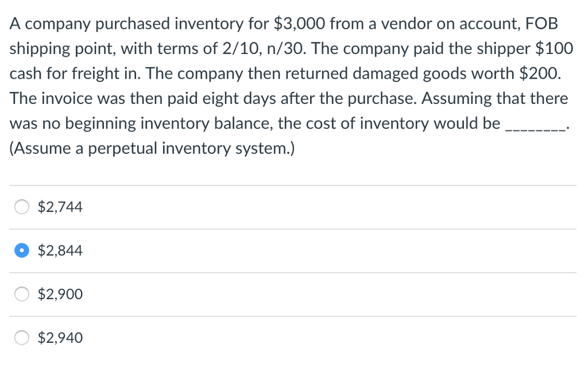Viewport: 588px width, 375px height.
Task: Click the selected $2,844 radio button
Action: click(22, 250)
